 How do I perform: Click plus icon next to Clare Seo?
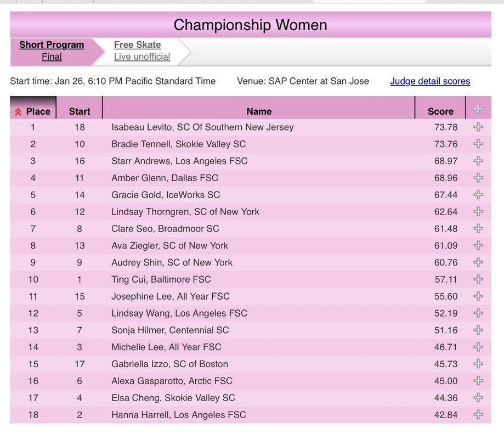[478, 229]
